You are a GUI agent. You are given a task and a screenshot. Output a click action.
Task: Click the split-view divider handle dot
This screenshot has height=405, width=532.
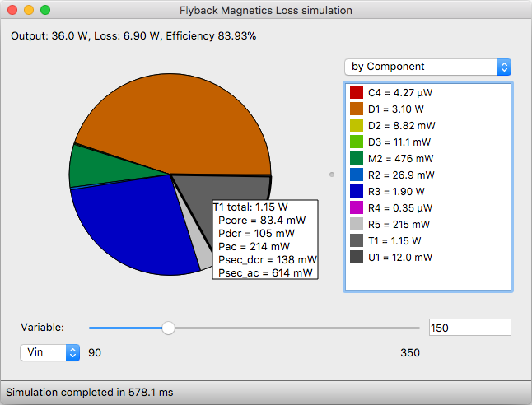pos(332,175)
